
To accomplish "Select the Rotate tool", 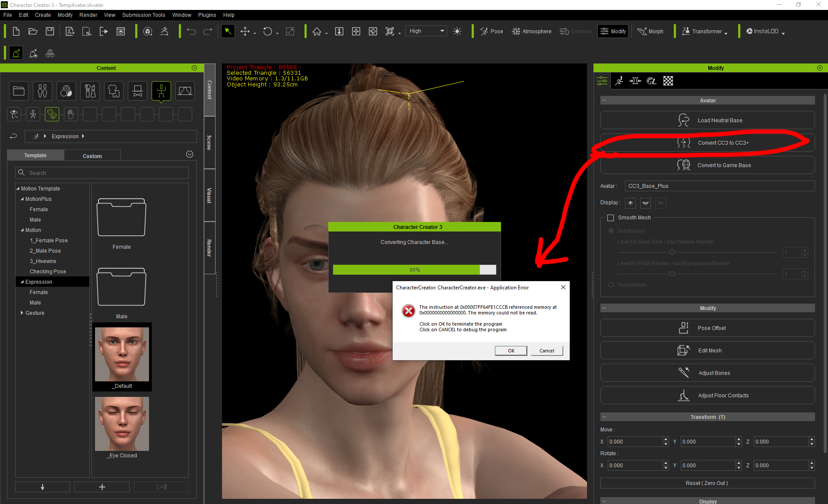I will click(268, 32).
